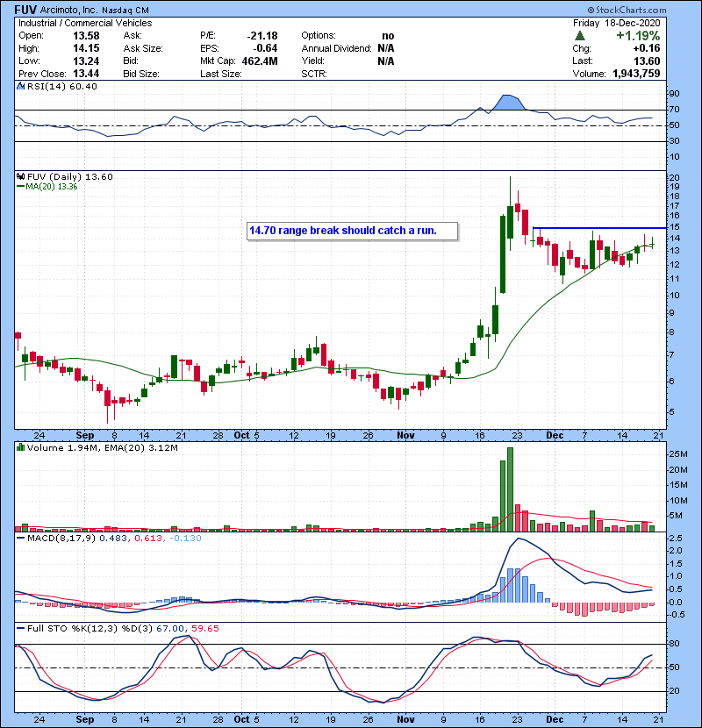Click the +1.19% percent change

pos(638,36)
